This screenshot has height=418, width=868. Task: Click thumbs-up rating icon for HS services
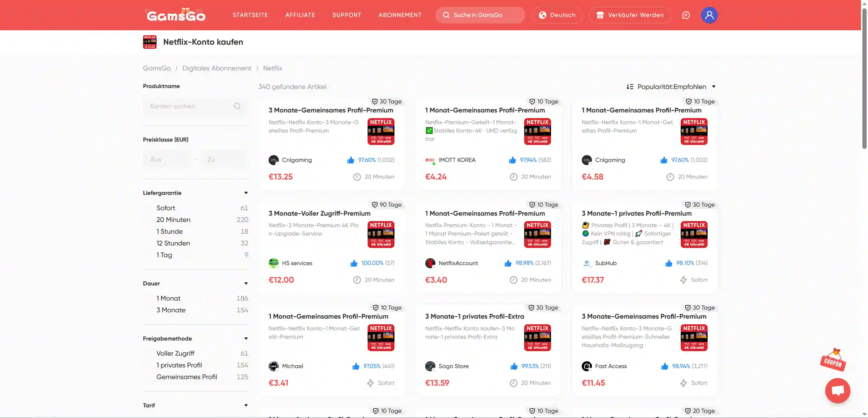pos(354,263)
